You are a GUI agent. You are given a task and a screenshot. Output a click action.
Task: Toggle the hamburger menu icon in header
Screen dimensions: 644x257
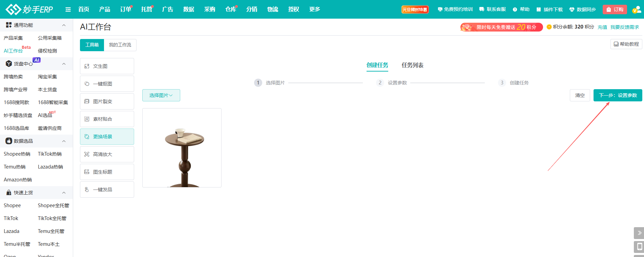(x=68, y=9)
